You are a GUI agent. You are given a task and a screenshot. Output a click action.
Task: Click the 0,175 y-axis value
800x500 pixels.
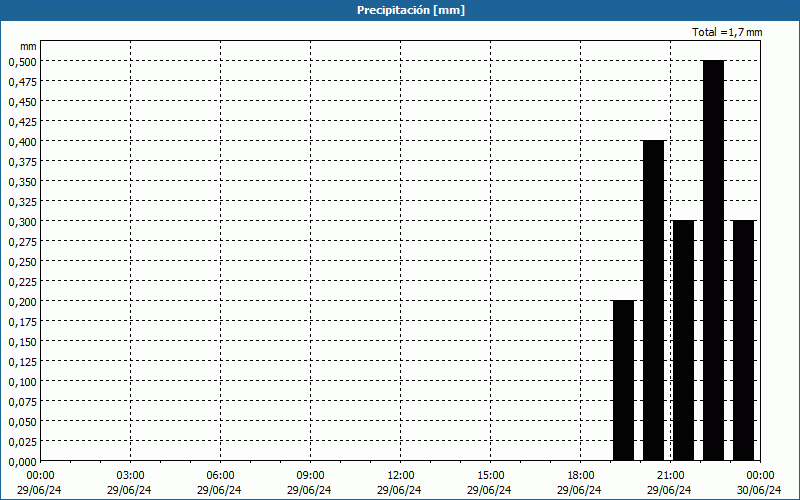[x=22, y=321]
